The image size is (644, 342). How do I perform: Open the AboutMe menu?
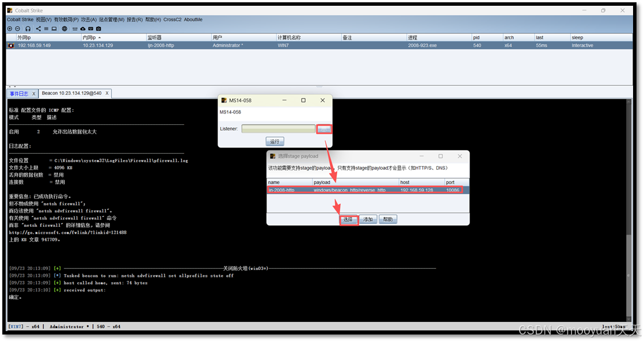pyautogui.click(x=193, y=20)
